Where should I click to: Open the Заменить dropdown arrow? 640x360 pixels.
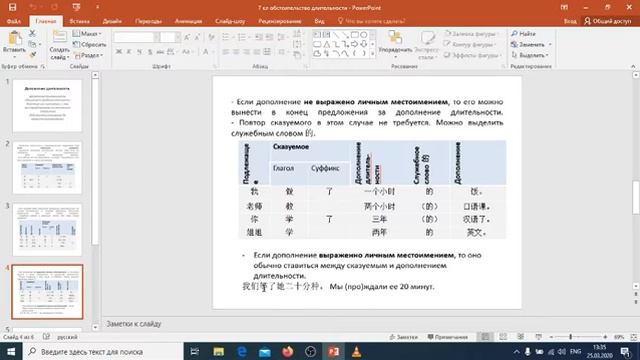tap(550, 44)
